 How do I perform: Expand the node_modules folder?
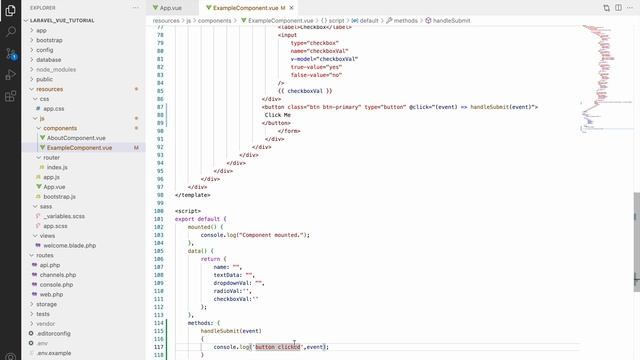56,70
